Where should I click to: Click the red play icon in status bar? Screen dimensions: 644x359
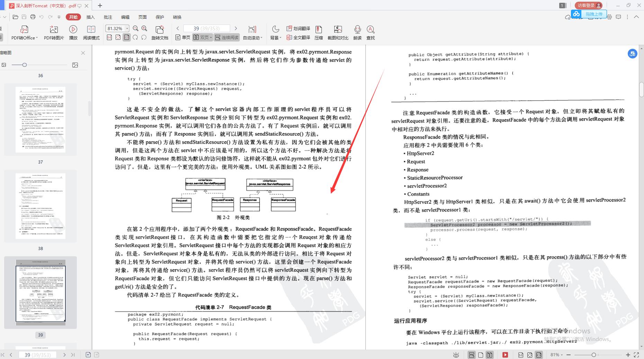pos(505,355)
